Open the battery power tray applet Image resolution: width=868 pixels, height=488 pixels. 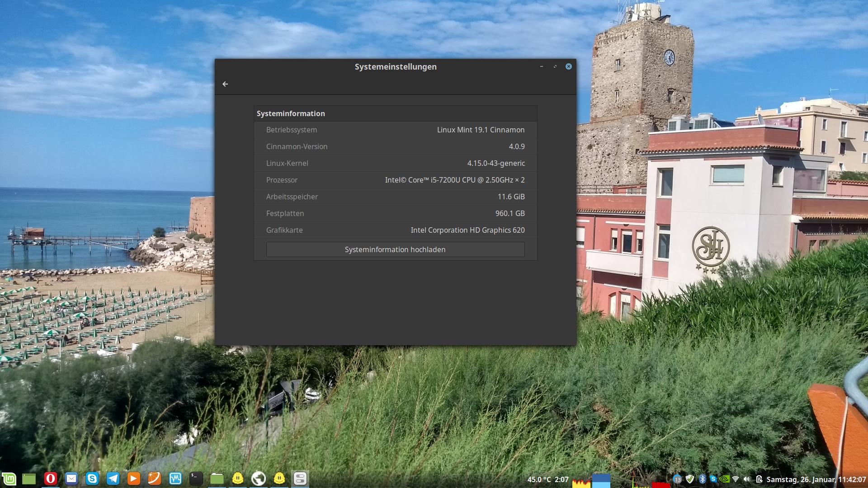759,479
